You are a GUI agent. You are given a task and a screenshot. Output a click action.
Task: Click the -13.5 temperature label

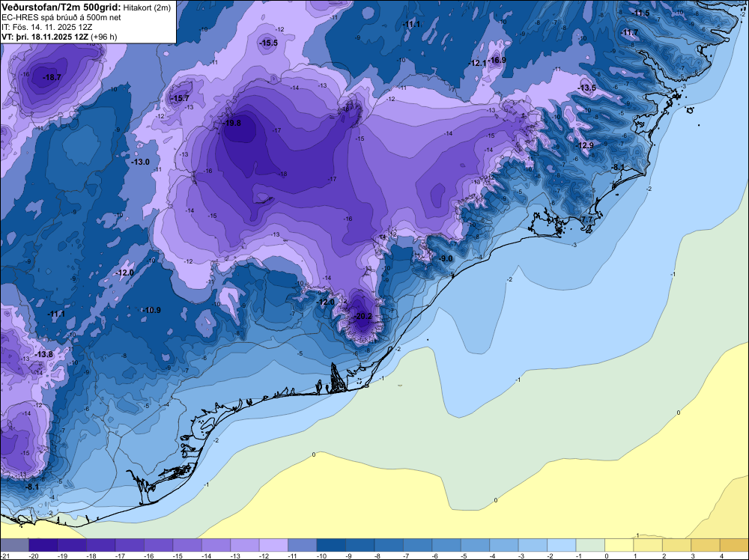click(587, 88)
